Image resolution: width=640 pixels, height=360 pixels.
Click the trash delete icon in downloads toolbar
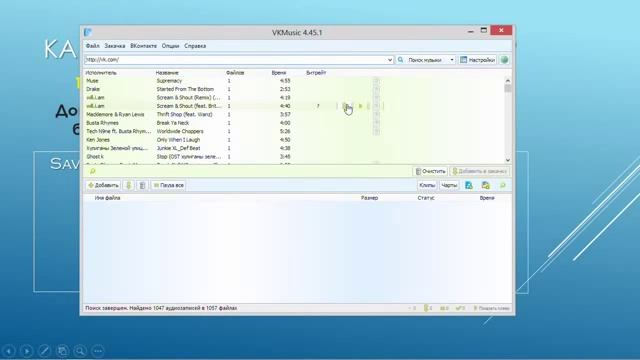tap(142, 185)
